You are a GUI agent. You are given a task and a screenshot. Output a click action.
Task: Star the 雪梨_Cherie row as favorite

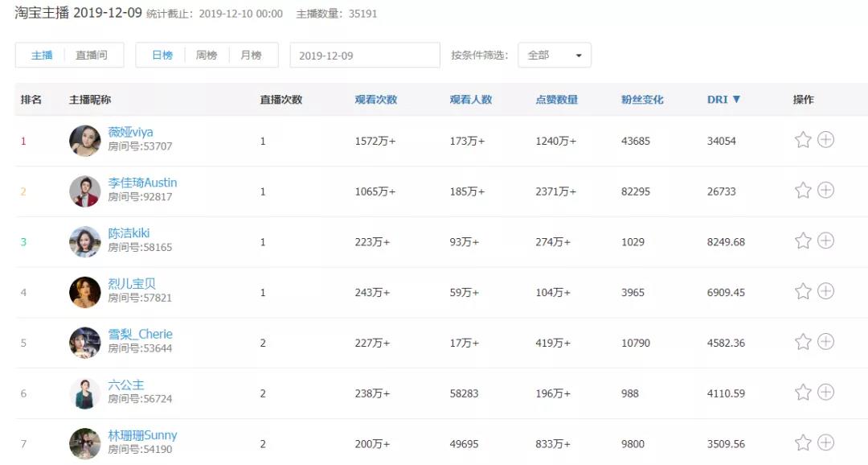tap(803, 341)
